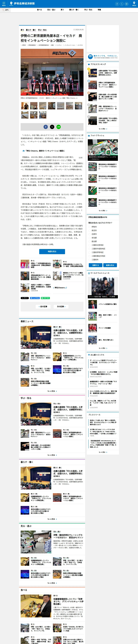The width and height of the screenshot is (138, 644).
Task: Open 食べる in top navigation
Action: (x=39, y=10)
